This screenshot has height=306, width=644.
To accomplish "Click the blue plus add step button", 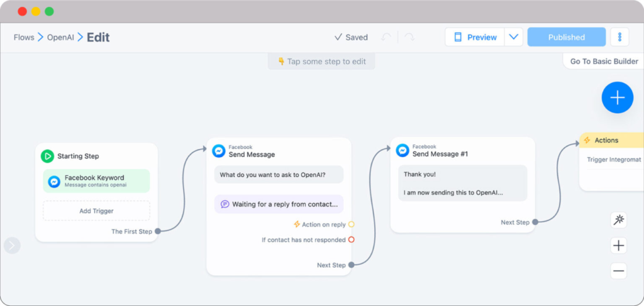I will coord(618,97).
